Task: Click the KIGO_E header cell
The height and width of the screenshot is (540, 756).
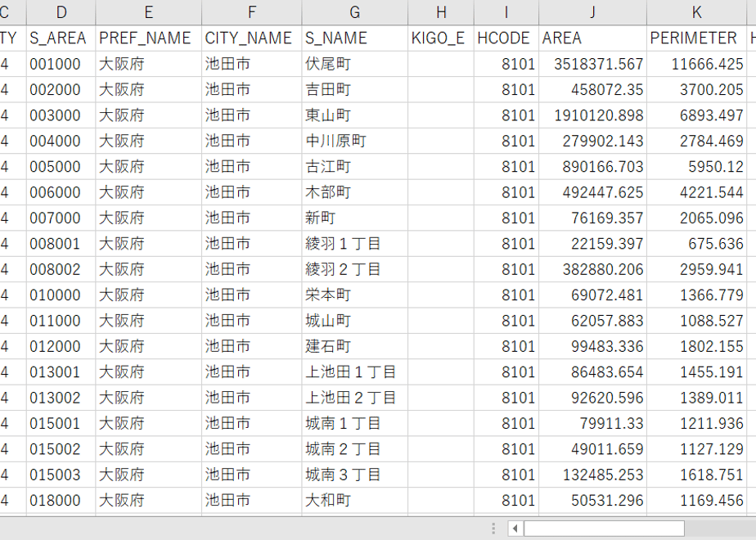Action: [x=441, y=38]
